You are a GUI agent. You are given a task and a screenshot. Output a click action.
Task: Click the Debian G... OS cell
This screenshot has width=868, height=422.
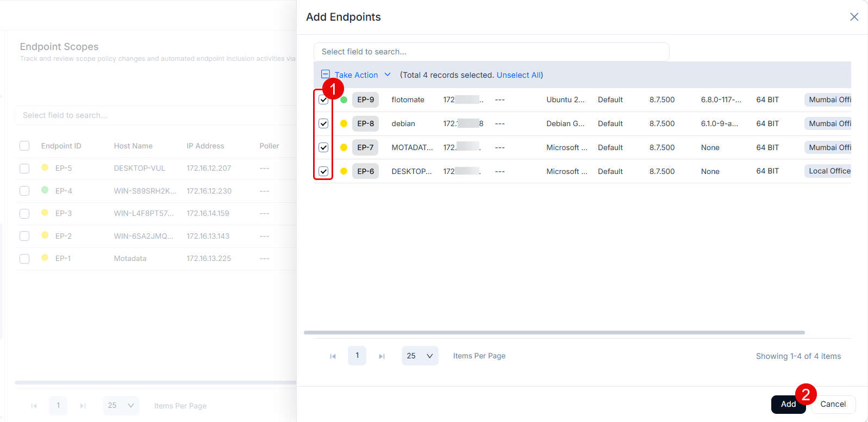click(566, 123)
